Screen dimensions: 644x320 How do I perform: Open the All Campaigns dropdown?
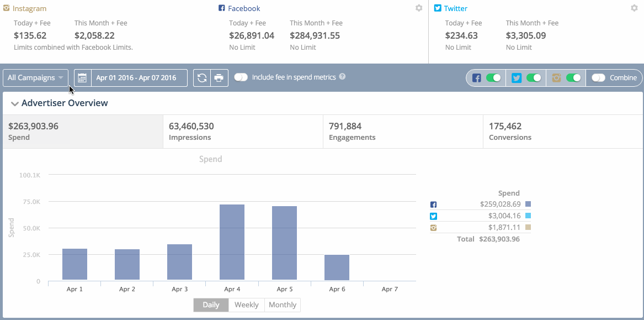35,77
